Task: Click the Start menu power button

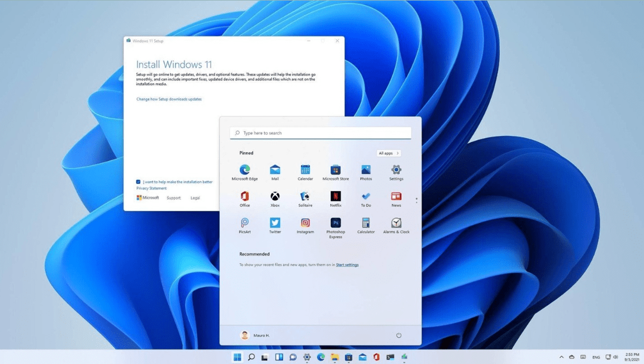Action: click(x=399, y=335)
